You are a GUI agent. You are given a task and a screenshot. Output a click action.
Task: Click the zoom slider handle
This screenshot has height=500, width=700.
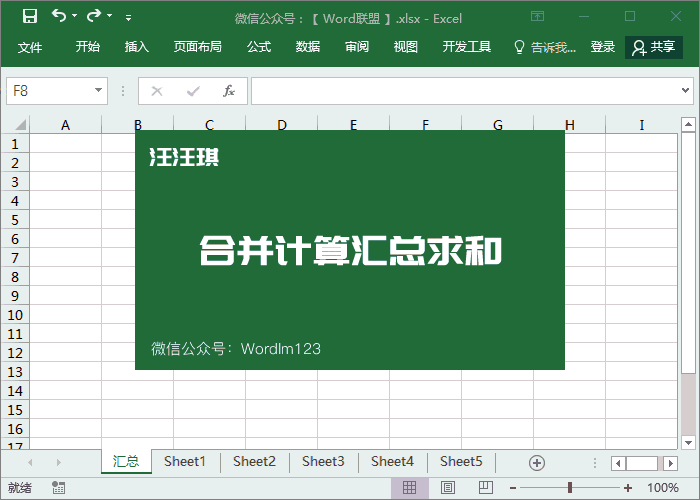pyautogui.click(x=570, y=488)
